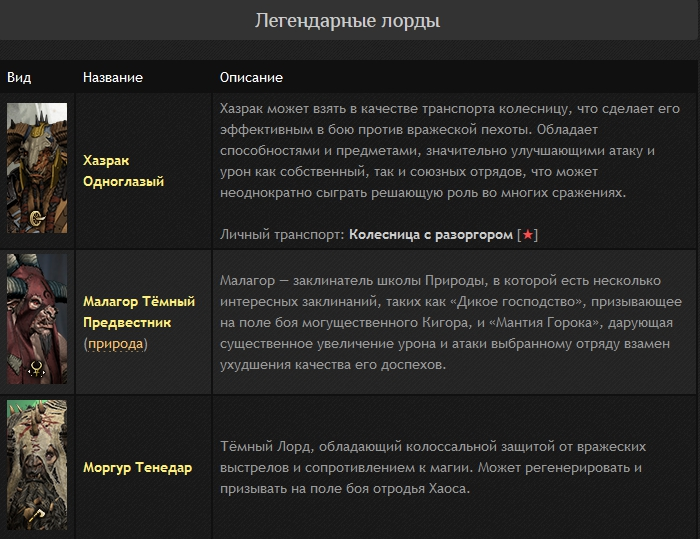Click the Моргур Тенедар portrait thumbnail
This screenshot has width=700, height=539.
coord(37,465)
